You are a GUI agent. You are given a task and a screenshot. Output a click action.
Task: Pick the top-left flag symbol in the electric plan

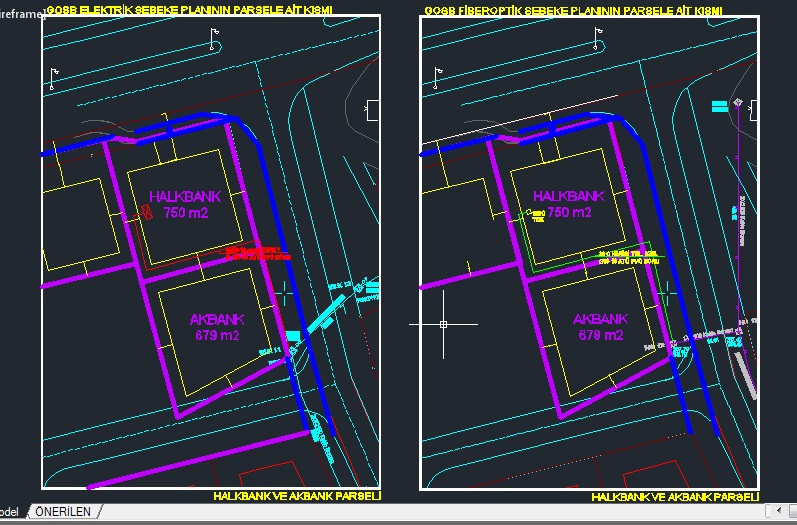(x=54, y=75)
